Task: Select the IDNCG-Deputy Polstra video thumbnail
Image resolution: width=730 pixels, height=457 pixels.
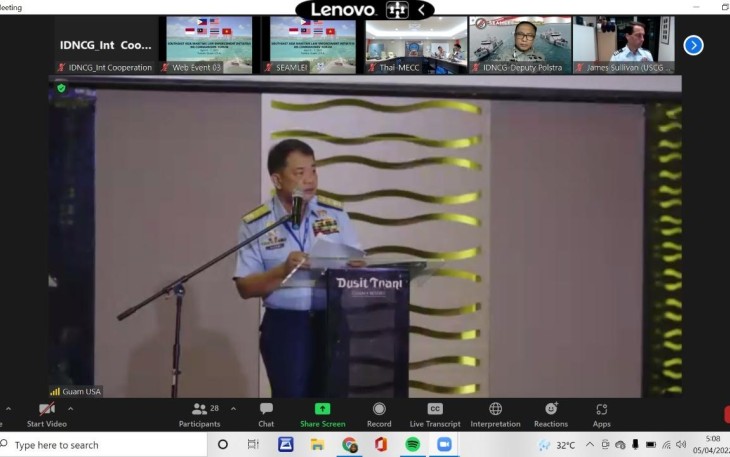Action: click(x=520, y=45)
